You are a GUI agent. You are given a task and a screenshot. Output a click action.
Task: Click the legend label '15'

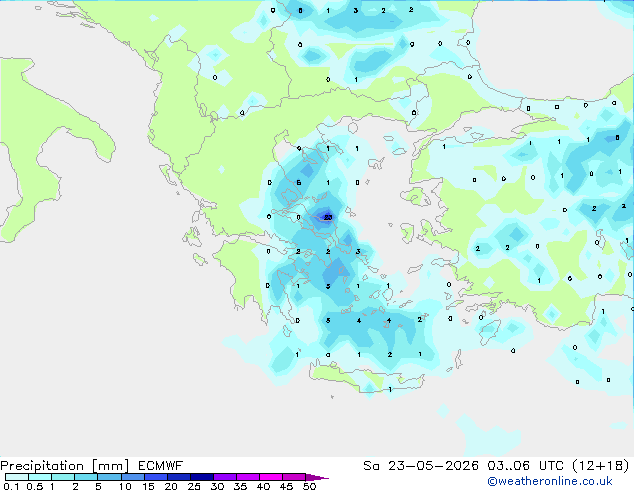(148, 486)
